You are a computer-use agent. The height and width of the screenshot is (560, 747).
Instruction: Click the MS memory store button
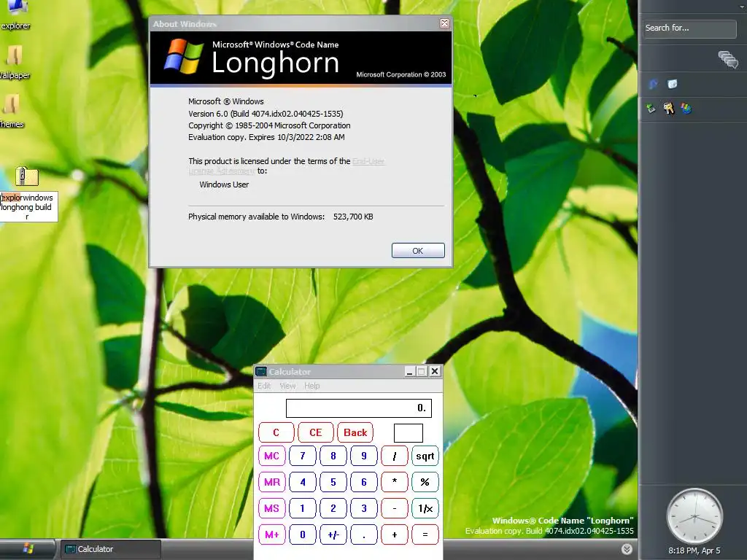tap(271, 508)
